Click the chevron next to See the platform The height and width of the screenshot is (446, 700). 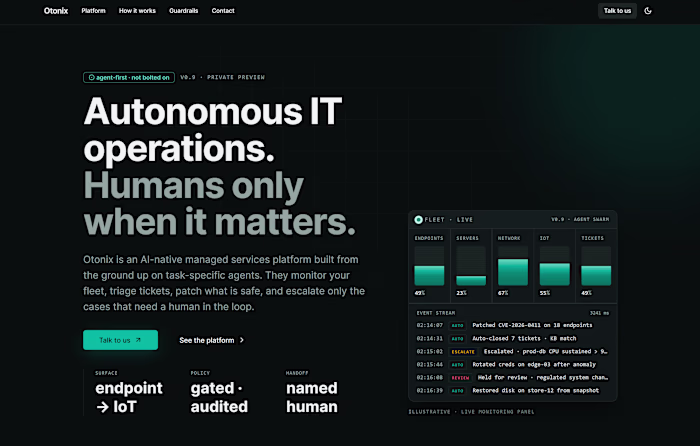[242, 340]
